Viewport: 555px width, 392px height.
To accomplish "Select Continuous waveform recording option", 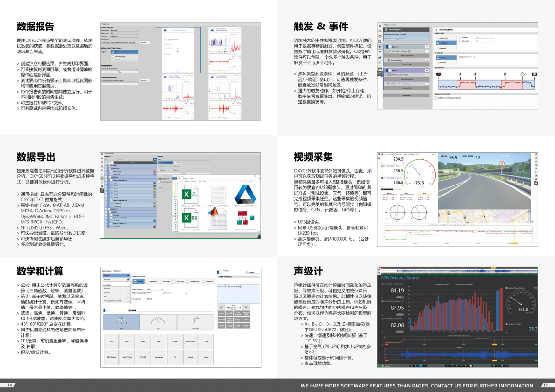I will [446, 38].
